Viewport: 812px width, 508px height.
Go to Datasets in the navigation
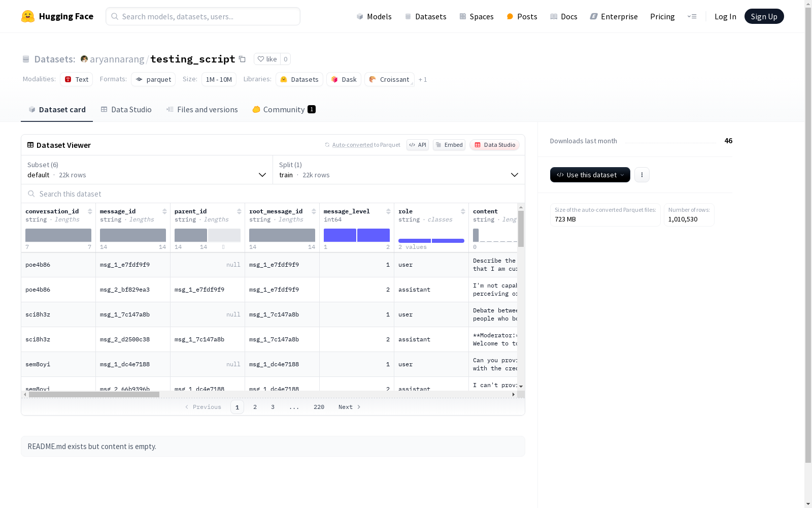[425, 16]
